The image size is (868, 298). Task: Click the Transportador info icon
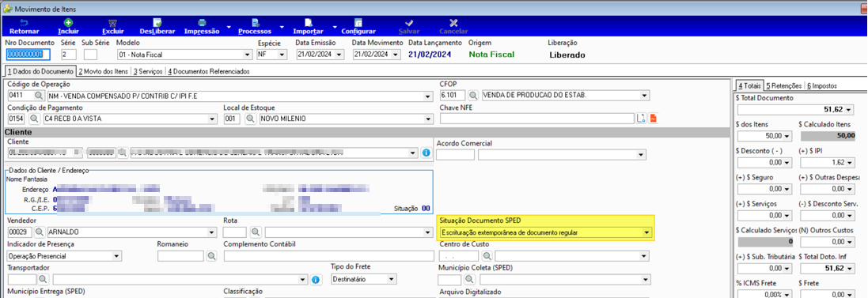[316, 280]
